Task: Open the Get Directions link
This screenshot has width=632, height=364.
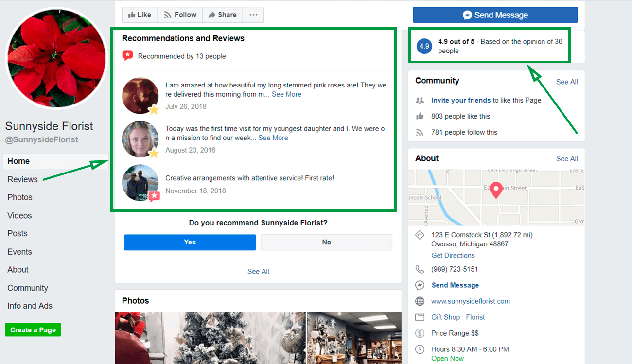Action: [453, 256]
